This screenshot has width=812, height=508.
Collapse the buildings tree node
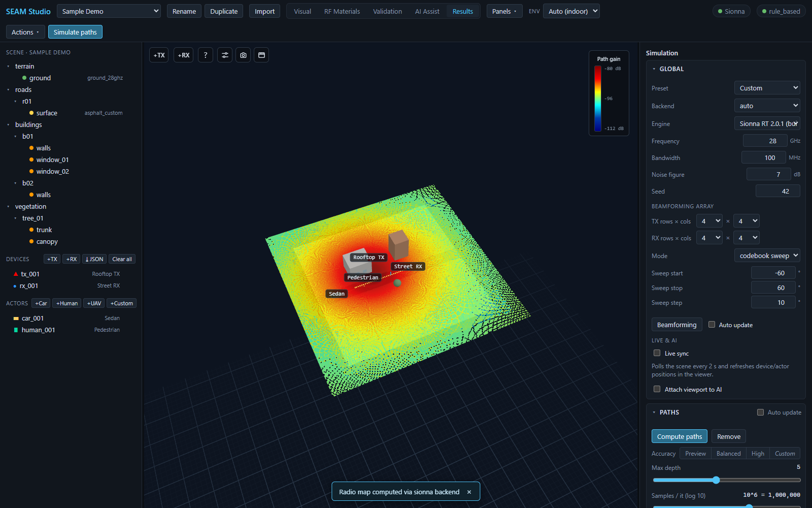coord(8,124)
